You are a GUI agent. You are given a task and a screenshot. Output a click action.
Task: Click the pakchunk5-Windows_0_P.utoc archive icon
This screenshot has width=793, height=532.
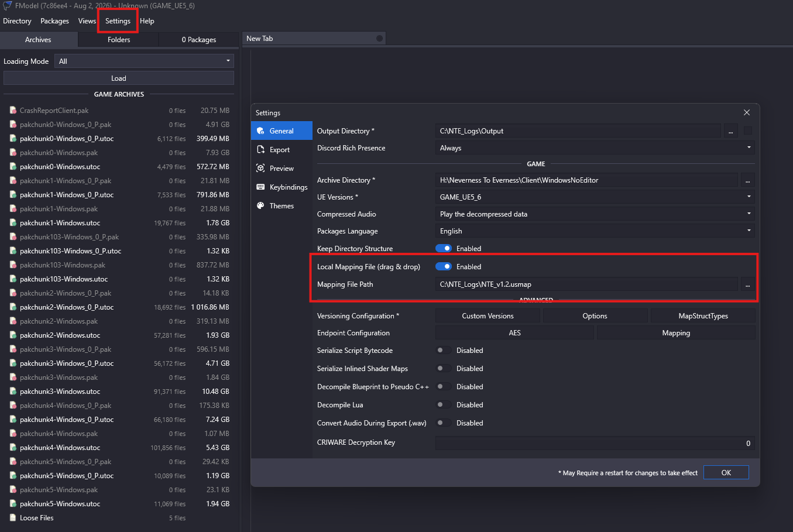(x=13, y=476)
